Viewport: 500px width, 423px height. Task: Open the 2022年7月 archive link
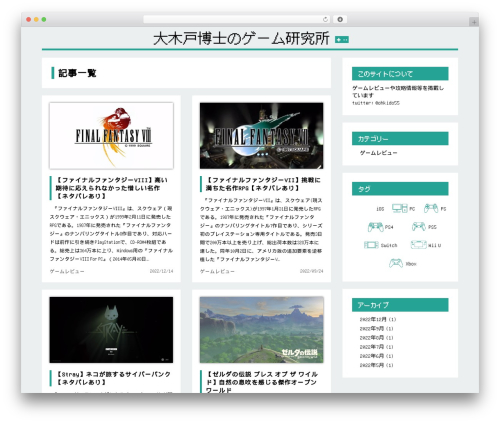coord(376,347)
